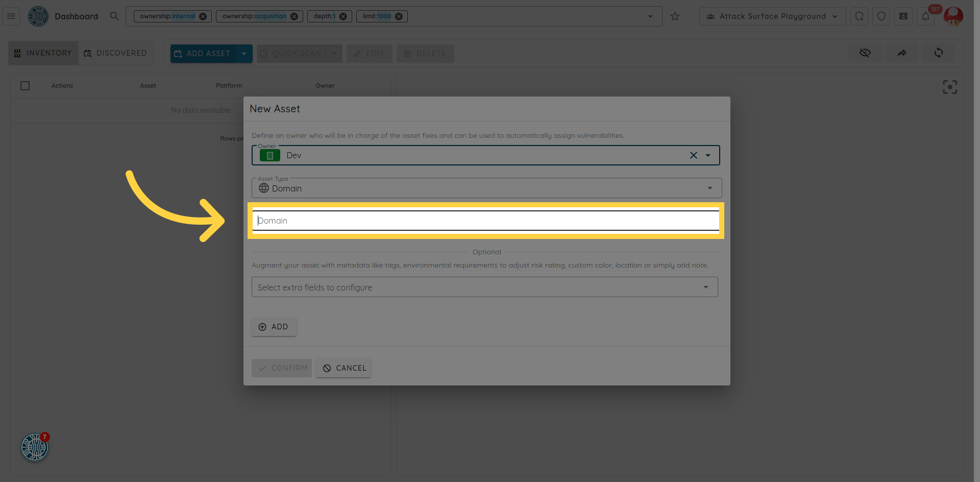Check the select-all checkbox in table header

tap(25, 86)
